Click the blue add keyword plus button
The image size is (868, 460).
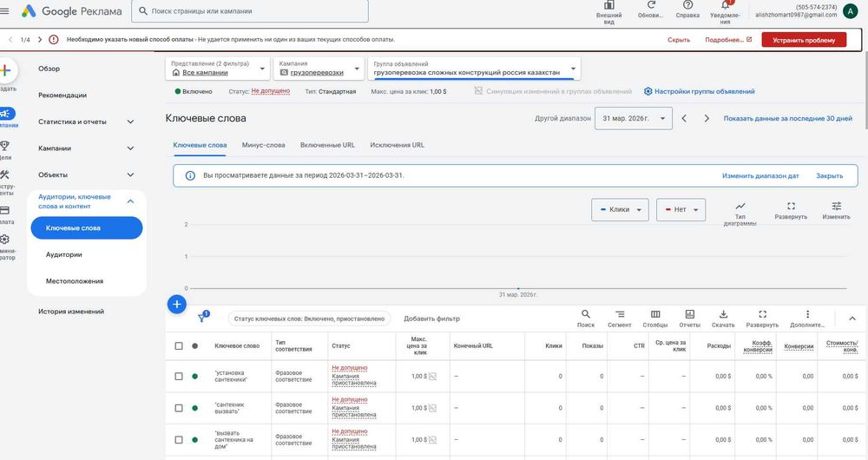click(176, 304)
